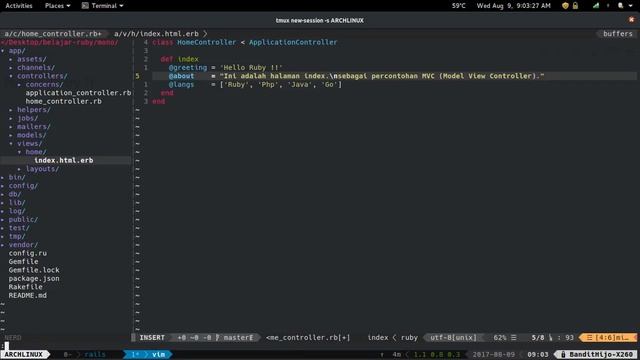
Task: Select public/ directory
Action: pyautogui.click(x=23, y=220)
